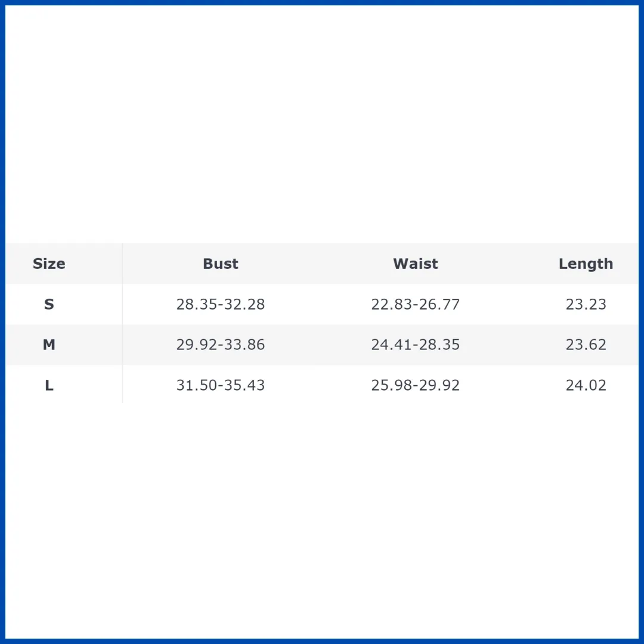Click the Waist column header
644x644 pixels.
click(415, 264)
